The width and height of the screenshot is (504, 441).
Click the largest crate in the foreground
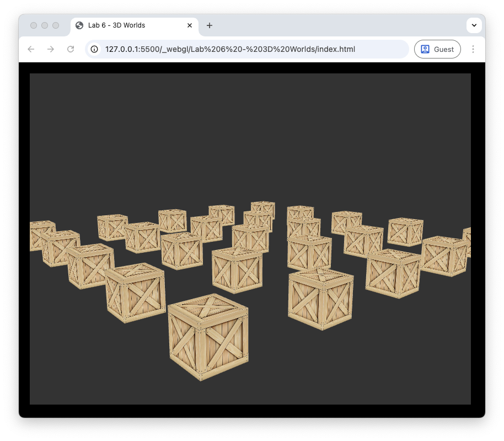pos(208,338)
